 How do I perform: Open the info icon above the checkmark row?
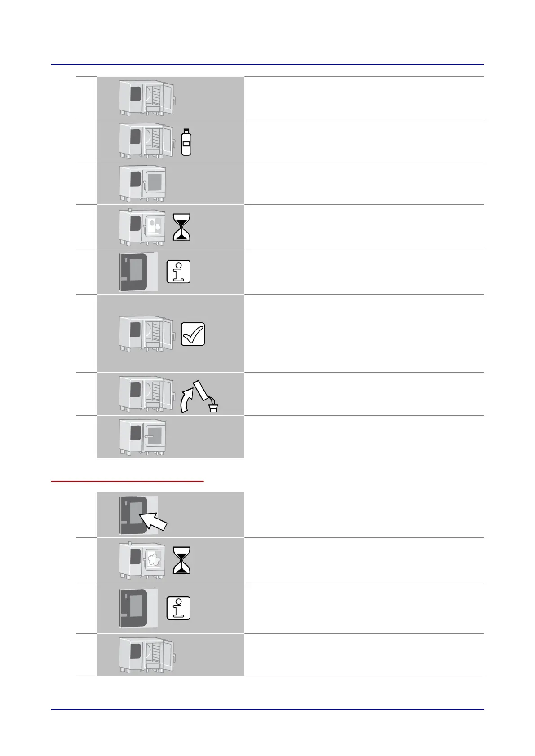pos(178,272)
